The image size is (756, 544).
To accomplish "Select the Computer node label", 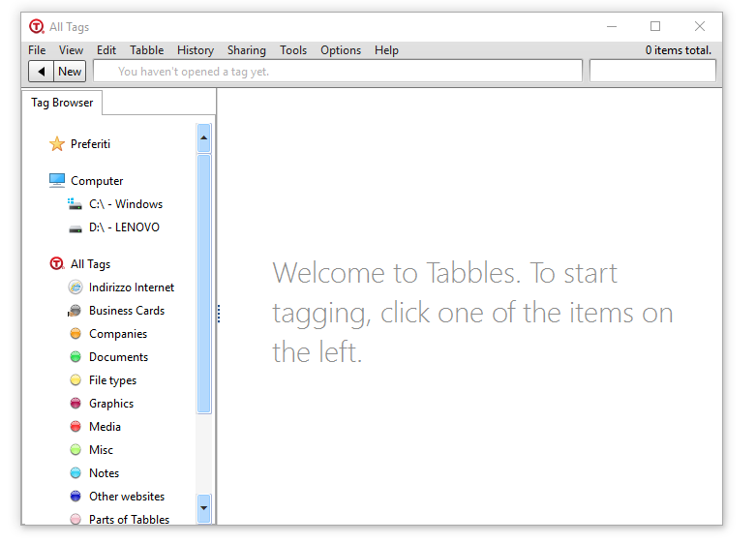I will click(97, 181).
